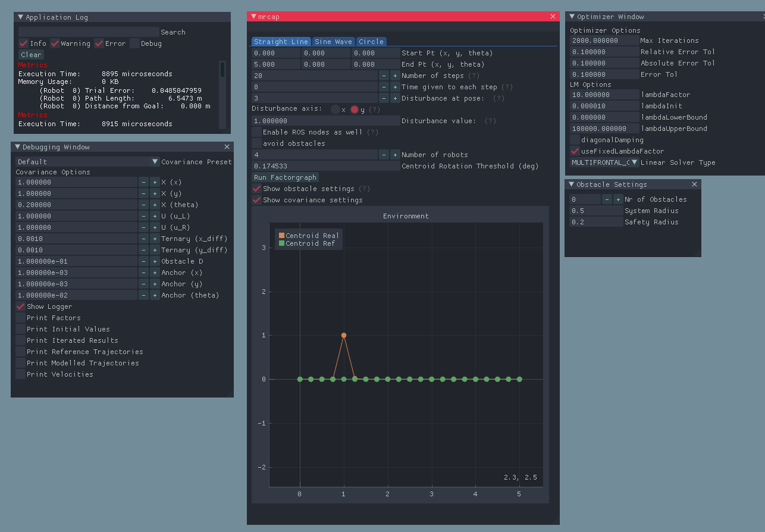Increase Anchor (theta) covariance with plus
The image size is (765, 532).
[155, 295]
